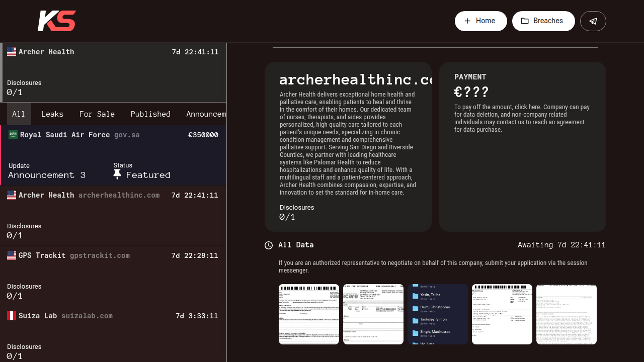
Task: Switch to the Published tab
Action: (150, 114)
